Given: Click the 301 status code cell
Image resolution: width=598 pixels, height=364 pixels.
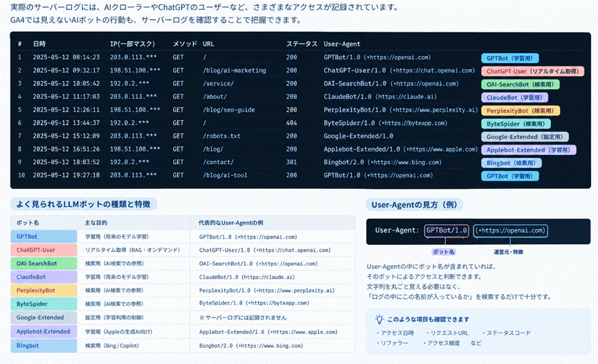Looking at the screenshot, I should pyautogui.click(x=291, y=162).
